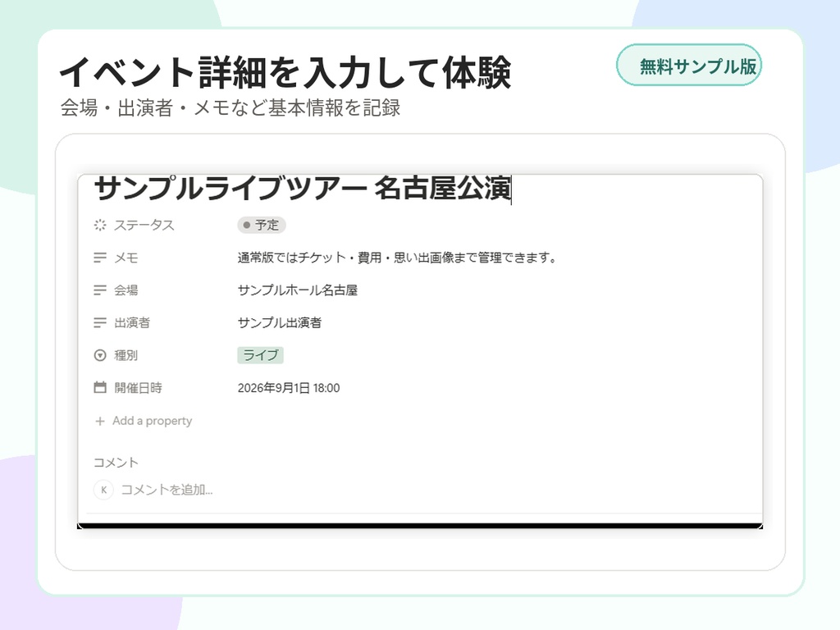Viewport: 840px width, 630px height.
Task: Click performer value サンプル出演者
Action: (280, 322)
